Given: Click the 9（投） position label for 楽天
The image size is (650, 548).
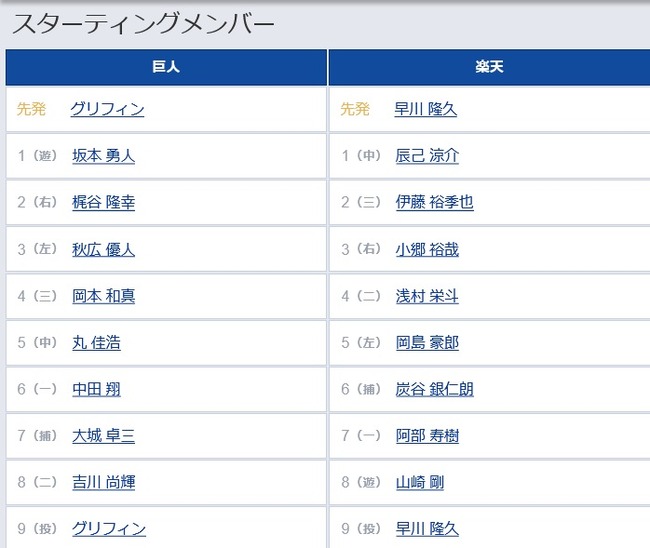Looking at the screenshot, I should pyautogui.click(x=361, y=529).
